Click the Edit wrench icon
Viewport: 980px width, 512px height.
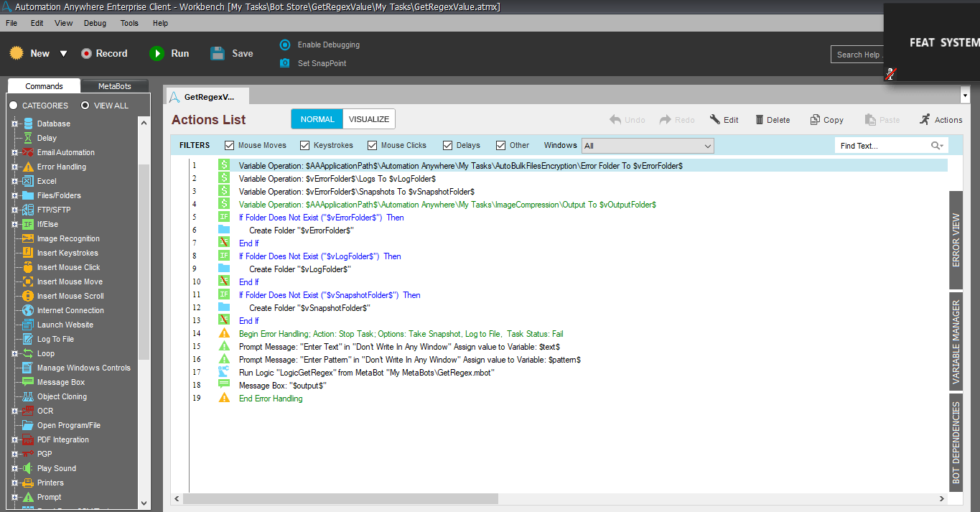coord(715,120)
